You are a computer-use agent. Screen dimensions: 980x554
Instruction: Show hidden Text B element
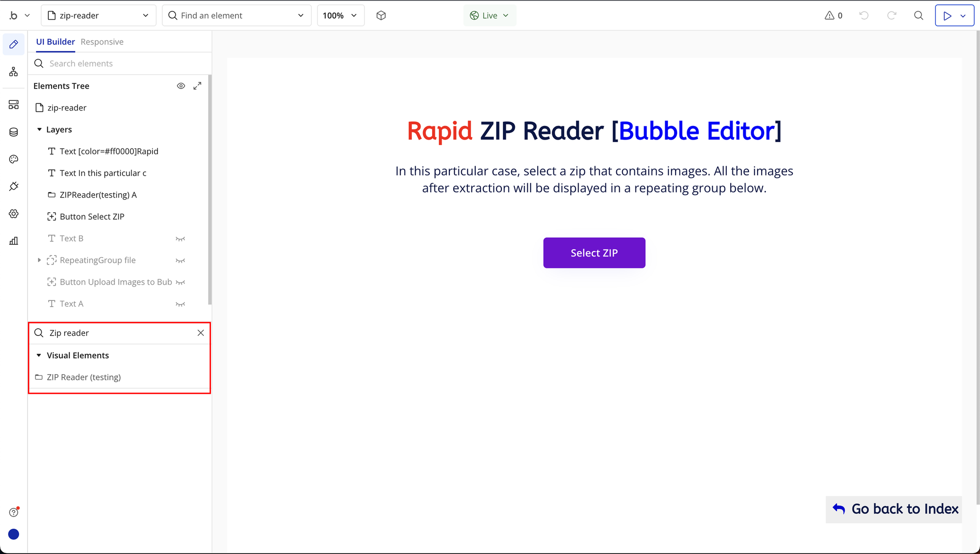180,239
